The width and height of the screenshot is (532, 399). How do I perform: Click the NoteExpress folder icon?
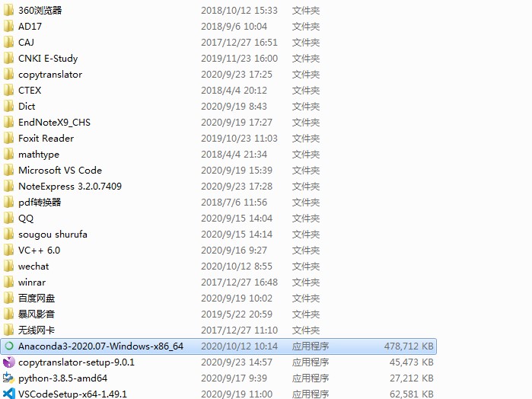(8, 186)
